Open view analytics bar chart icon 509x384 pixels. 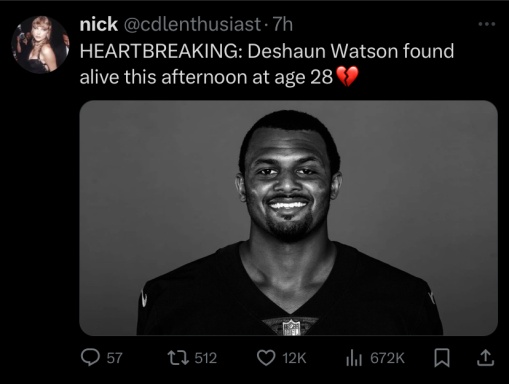(x=354, y=358)
